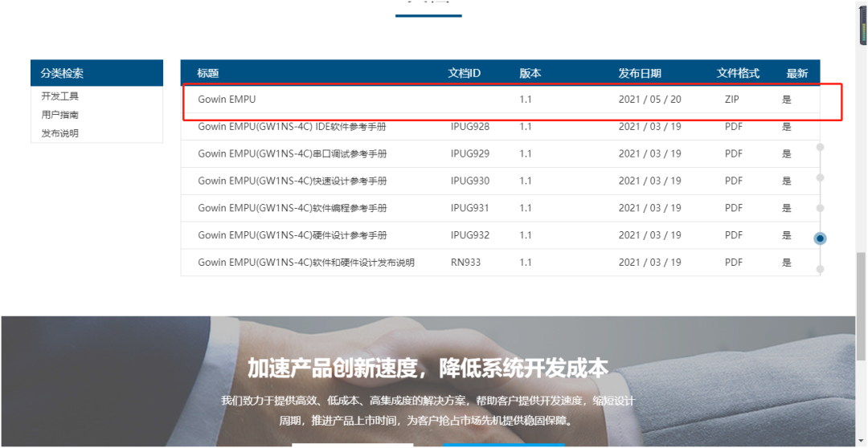Click the PDF cell in the RN933 row
868x448 pixels.
(734, 263)
